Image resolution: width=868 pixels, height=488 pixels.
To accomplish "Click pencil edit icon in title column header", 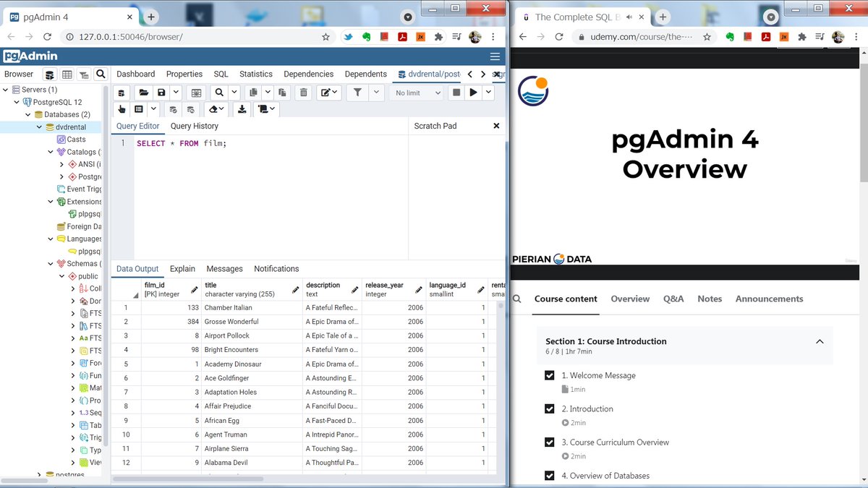I will pos(296,290).
